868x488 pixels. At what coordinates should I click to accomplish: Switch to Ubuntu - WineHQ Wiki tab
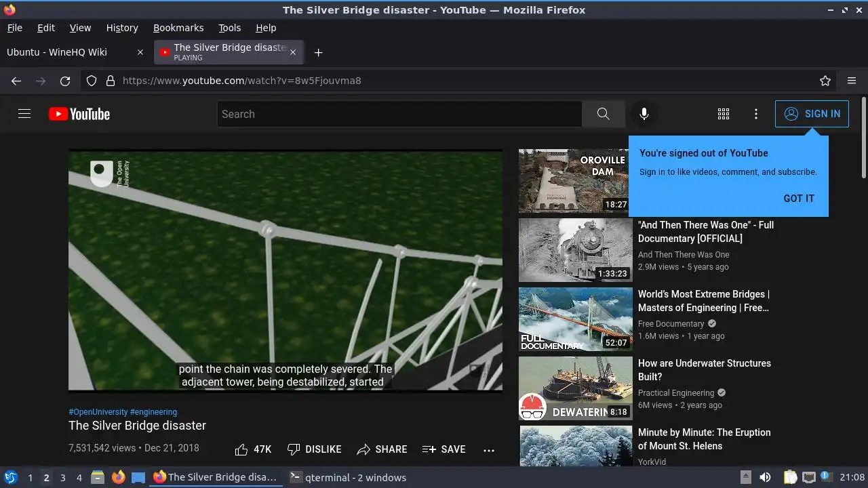click(x=76, y=52)
